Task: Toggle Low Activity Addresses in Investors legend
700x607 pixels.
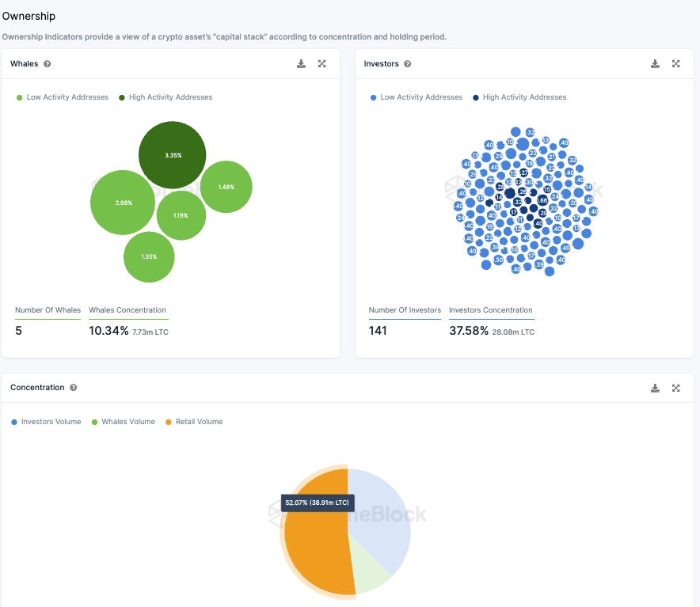Action: click(x=417, y=97)
